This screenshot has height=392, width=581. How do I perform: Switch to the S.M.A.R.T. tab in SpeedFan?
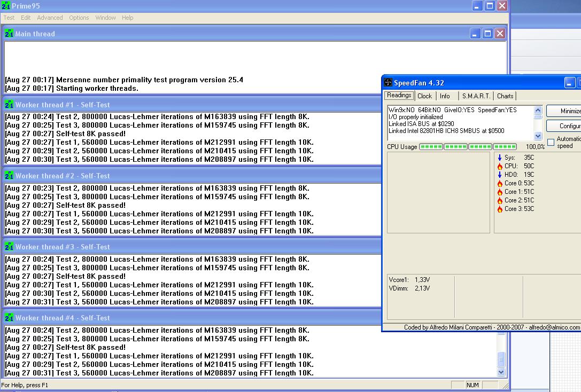tap(476, 96)
